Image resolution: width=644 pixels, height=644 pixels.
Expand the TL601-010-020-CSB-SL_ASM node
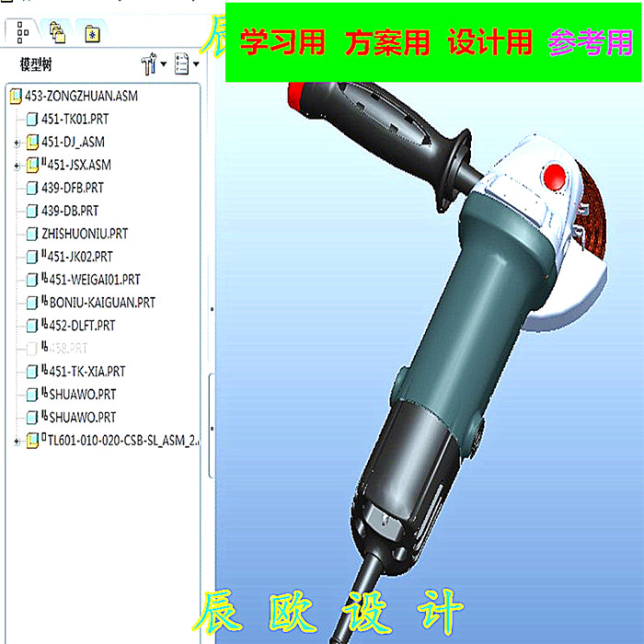17,442
